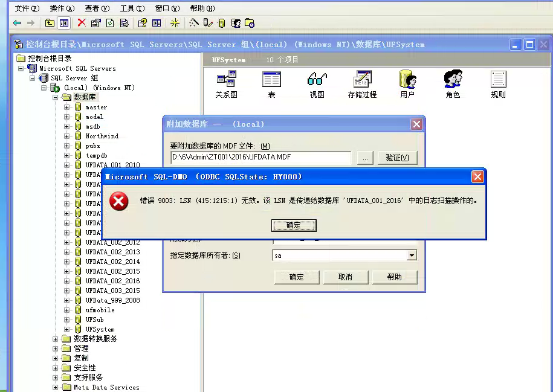Screen dimensions: 553x392
Task: Open the 角色 (Roles) icon
Action: click(453, 85)
